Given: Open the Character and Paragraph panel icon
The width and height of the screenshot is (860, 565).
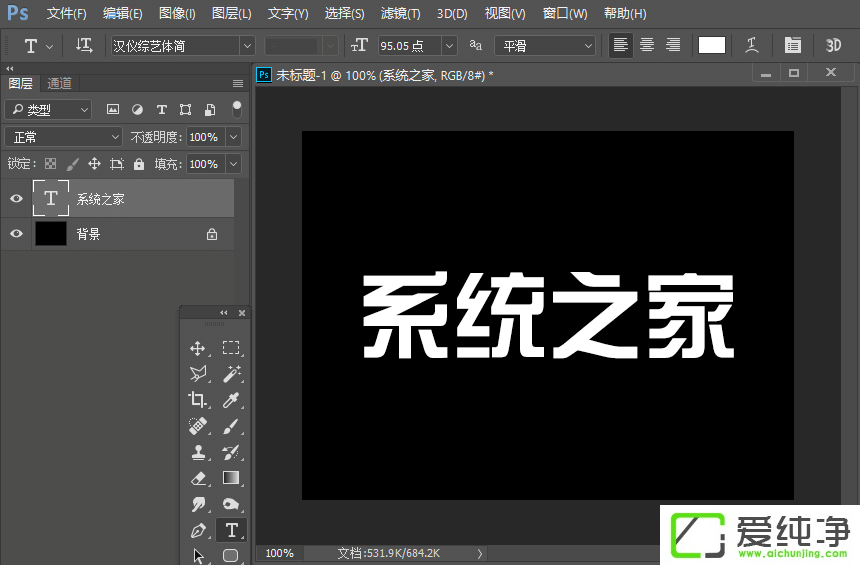Looking at the screenshot, I should pos(792,45).
